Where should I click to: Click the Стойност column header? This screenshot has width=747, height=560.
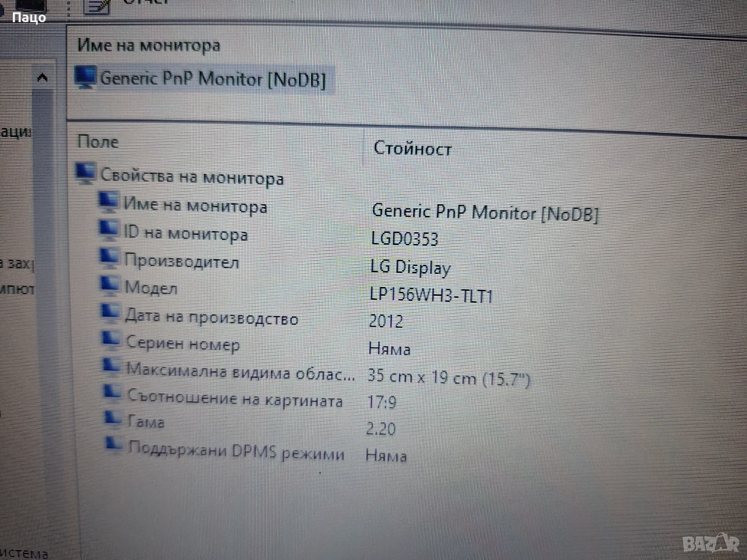pos(412,149)
